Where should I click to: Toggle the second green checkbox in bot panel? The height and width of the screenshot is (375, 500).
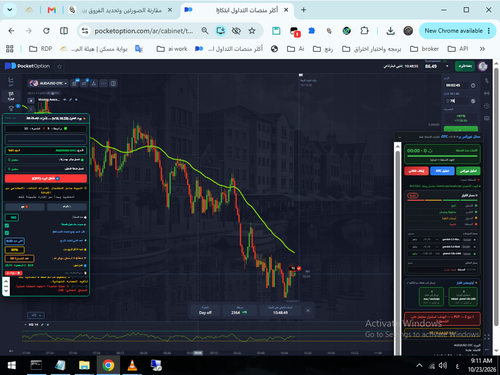tap(7, 233)
